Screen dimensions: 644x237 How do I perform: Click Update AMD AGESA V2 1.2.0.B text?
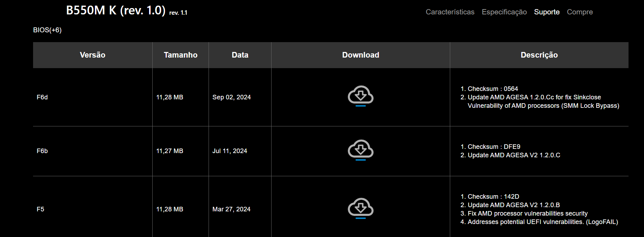point(514,205)
